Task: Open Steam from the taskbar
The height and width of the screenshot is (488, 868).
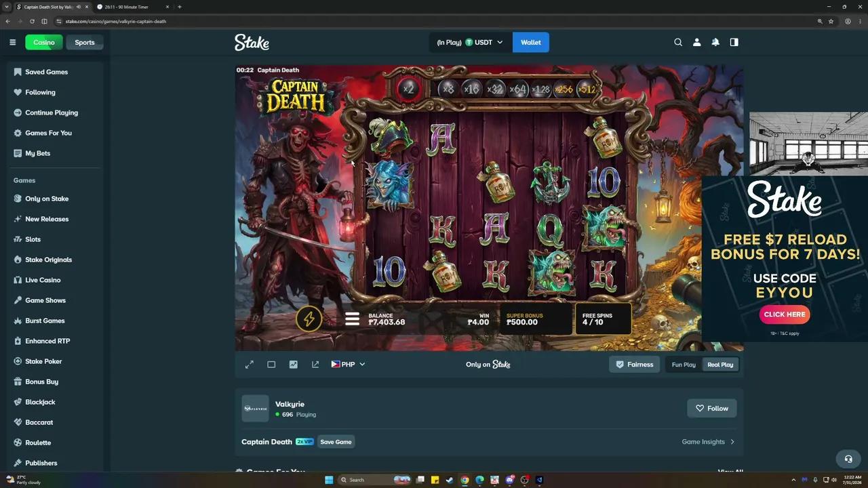Action: pyautogui.click(x=450, y=480)
